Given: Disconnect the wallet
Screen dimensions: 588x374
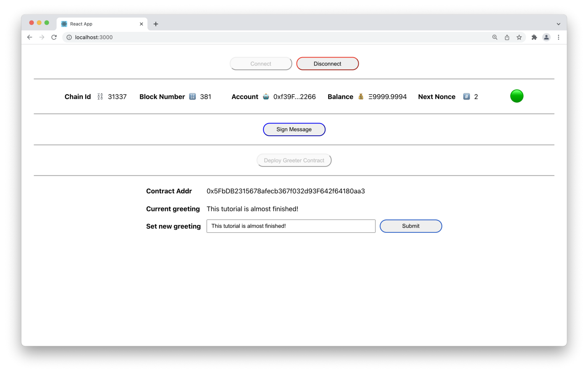Looking at the screenshot, I should tap(327, 63).
